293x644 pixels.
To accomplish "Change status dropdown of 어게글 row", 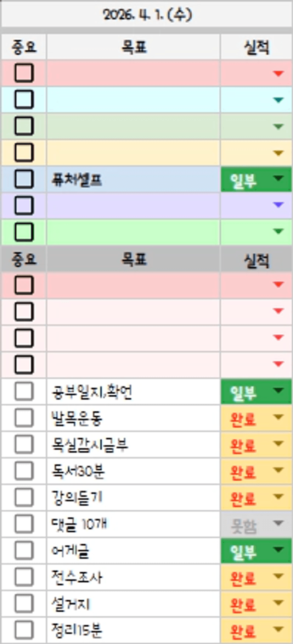I will (x=278, y=550).
